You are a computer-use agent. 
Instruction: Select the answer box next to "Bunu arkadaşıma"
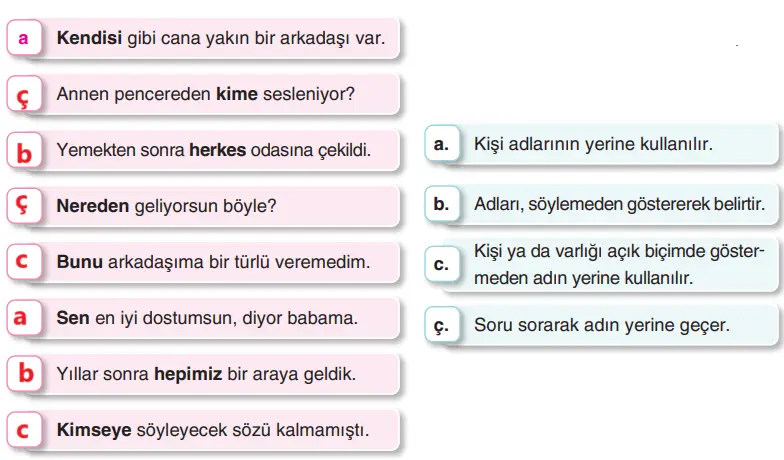click(x=23, y=262)
